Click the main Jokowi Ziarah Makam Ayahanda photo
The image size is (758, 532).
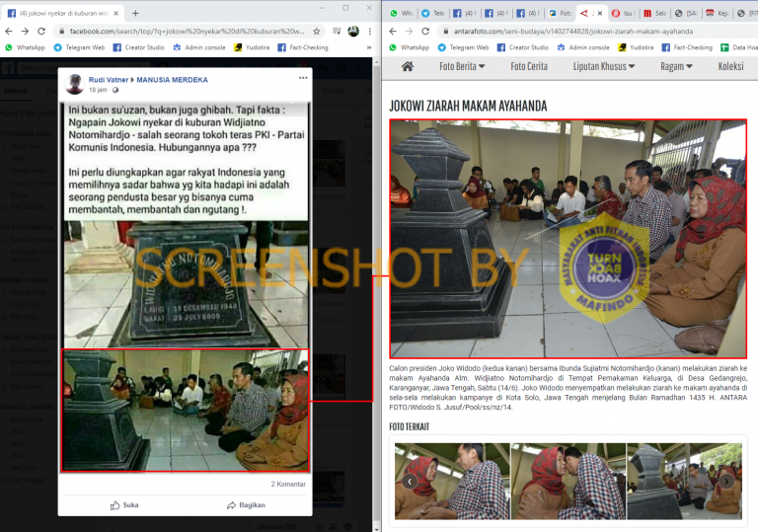click(x=568, y=239)
